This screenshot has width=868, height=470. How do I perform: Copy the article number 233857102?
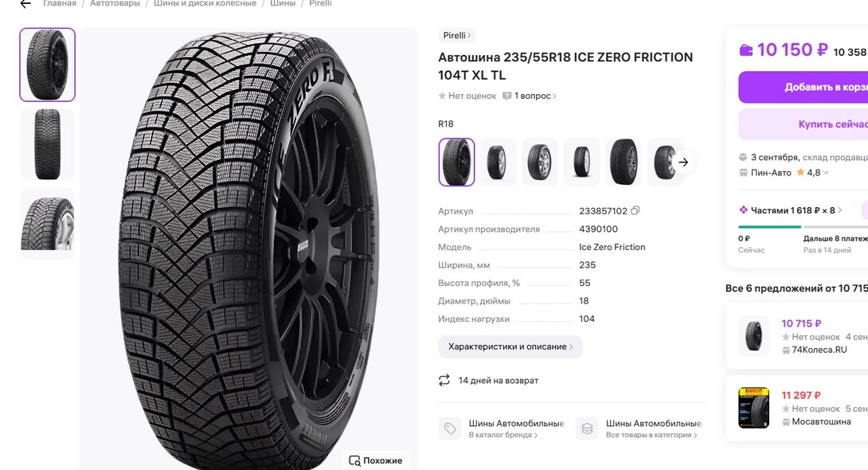click(x=635, y=211)
